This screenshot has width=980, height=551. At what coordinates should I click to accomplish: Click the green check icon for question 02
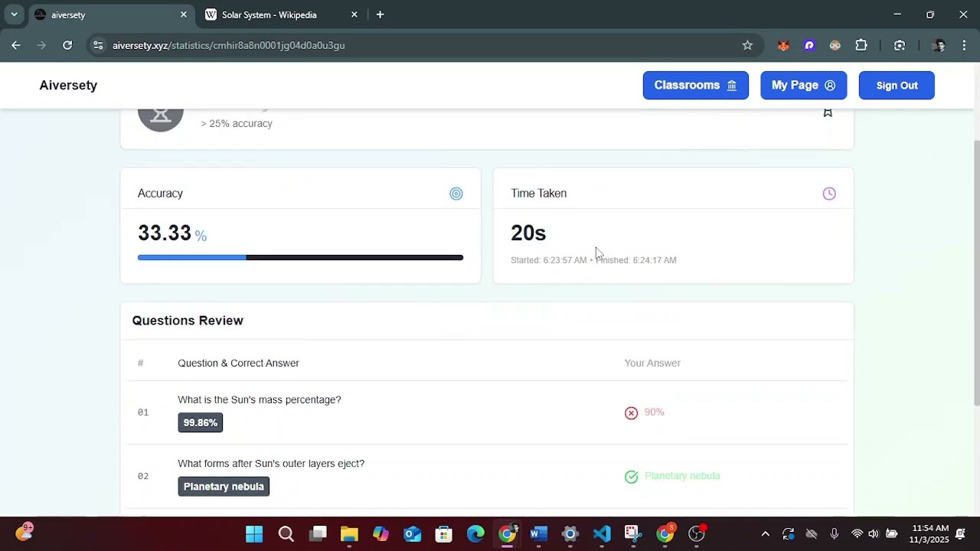coord(631,477)
